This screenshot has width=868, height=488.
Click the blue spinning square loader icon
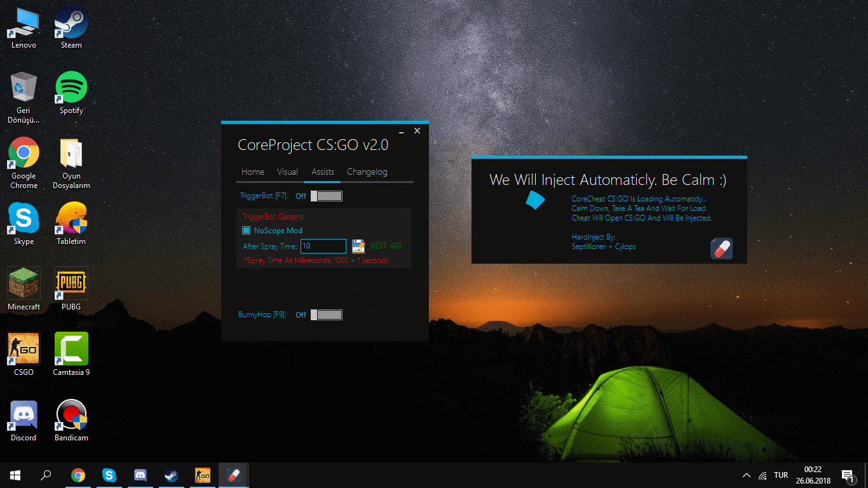[536, 200]
